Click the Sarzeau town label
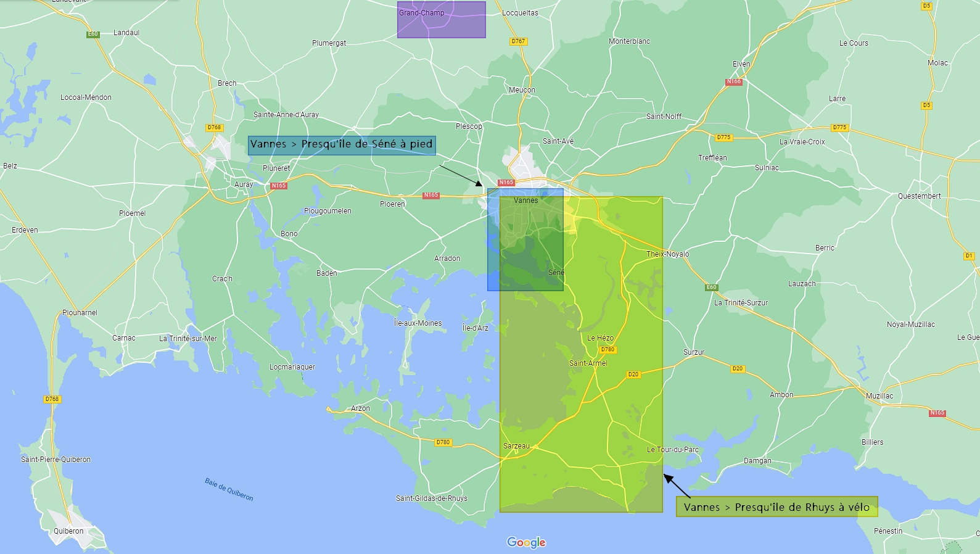This screenshot has width=980, height=554. (516, 446)
